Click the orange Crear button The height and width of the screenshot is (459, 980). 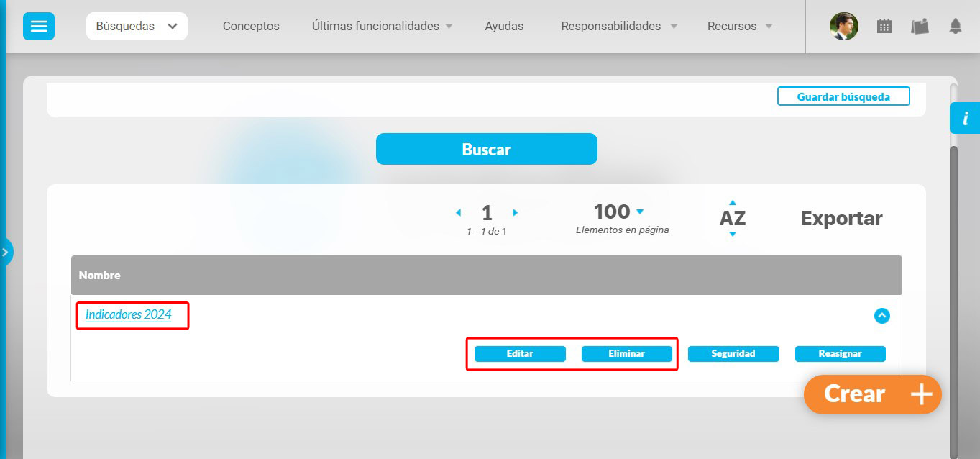pyautogui.click(x=871, y=394)
